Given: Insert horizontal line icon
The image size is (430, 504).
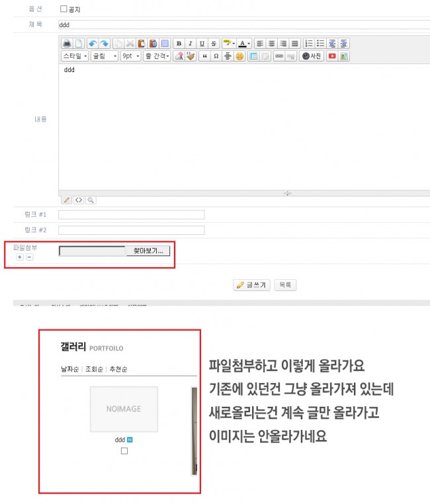Looking at the screenshot, I should [228, 56].
